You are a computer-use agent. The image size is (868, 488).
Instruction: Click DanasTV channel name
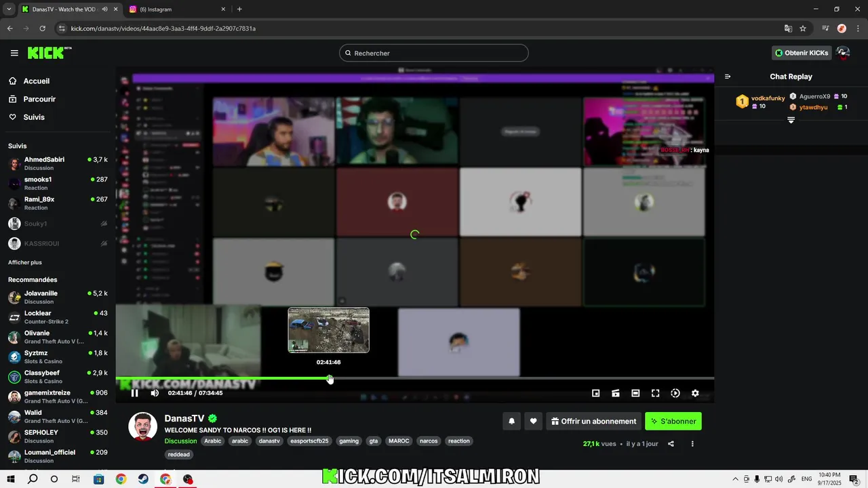[184, 419]
